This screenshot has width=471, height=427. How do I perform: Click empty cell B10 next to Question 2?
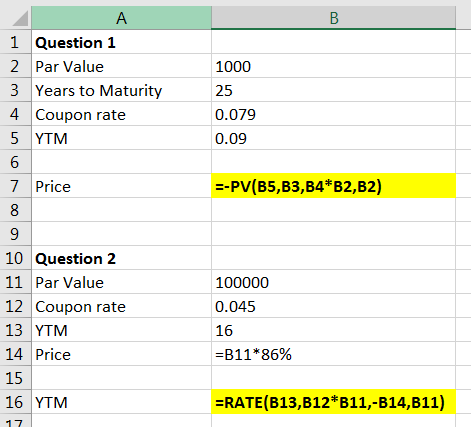click(333, 258)
